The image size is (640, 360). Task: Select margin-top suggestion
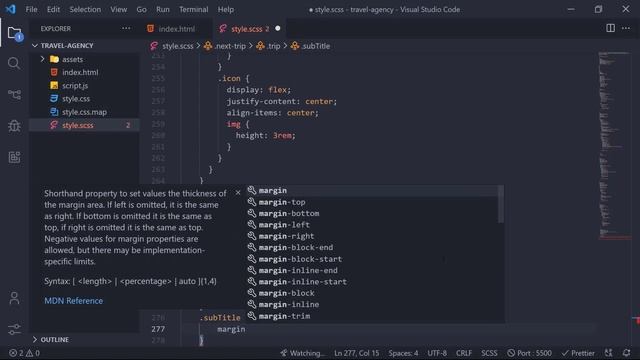[x=371, y=202]
